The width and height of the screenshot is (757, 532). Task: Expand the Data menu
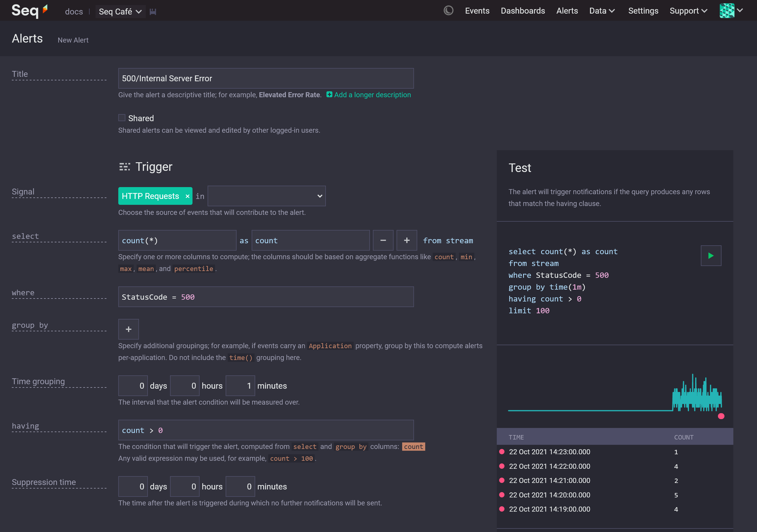tap(602, 11)
